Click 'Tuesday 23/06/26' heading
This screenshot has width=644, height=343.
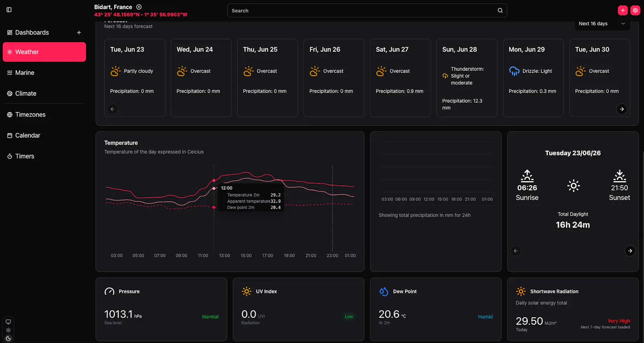click(573, 153)
